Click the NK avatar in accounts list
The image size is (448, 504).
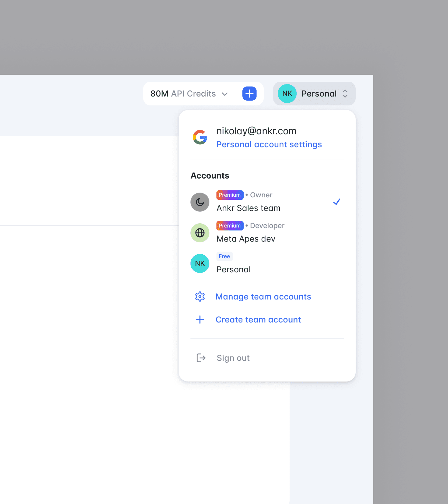click(x=200, y=263)
